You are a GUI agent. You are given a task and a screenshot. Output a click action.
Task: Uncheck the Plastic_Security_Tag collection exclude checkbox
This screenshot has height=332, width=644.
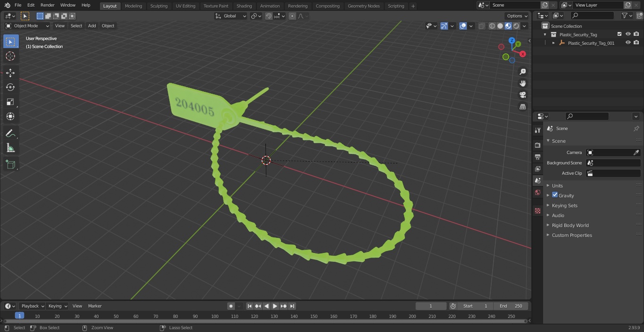tap(619, 34)
